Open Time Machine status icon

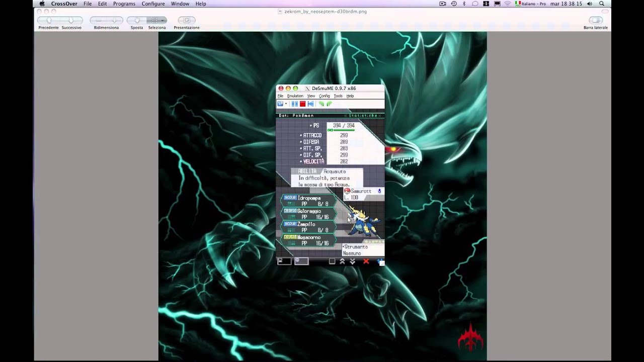[x=454, y=4]
